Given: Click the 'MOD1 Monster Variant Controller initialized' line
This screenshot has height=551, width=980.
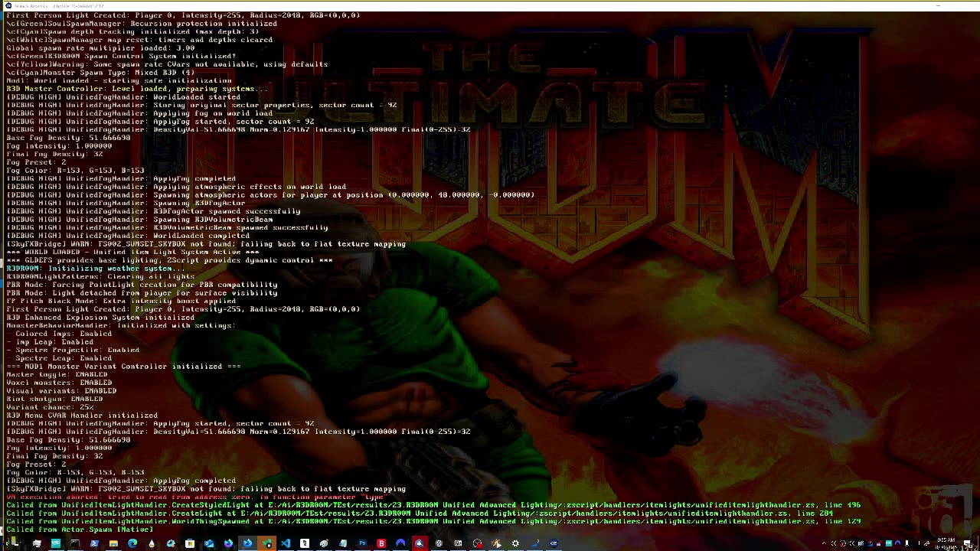Looking at the screenshot, I should pos(123,367).
